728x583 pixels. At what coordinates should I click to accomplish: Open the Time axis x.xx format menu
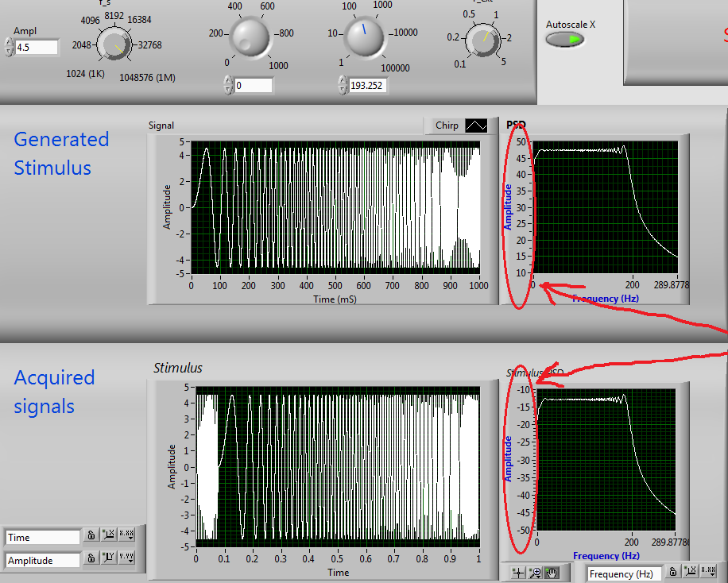tap(126, 535)
